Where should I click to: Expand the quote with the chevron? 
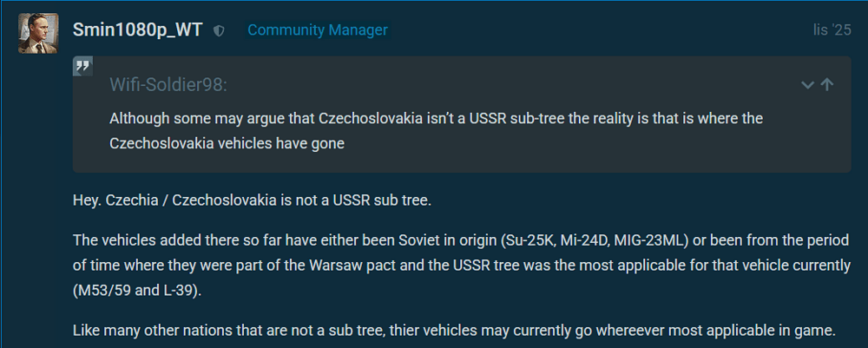click(807, 84)
